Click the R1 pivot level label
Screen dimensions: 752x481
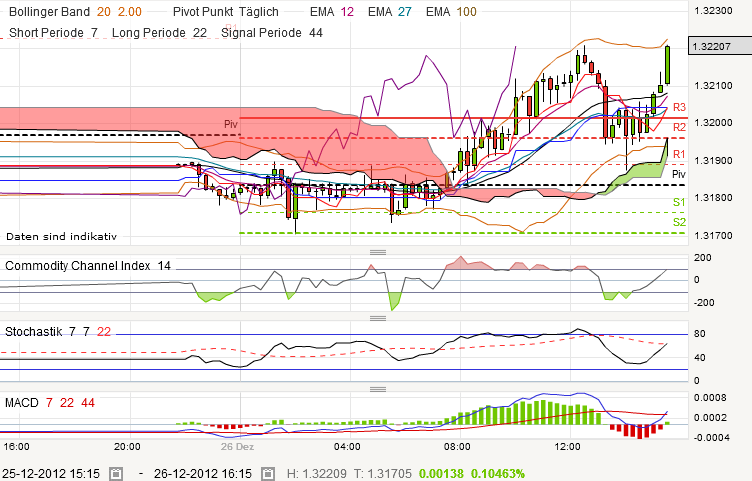(679, 154)
